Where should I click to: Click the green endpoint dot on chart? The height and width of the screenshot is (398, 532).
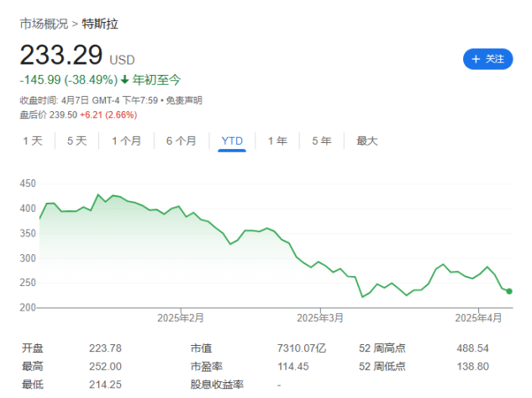(x=509, y=291)
